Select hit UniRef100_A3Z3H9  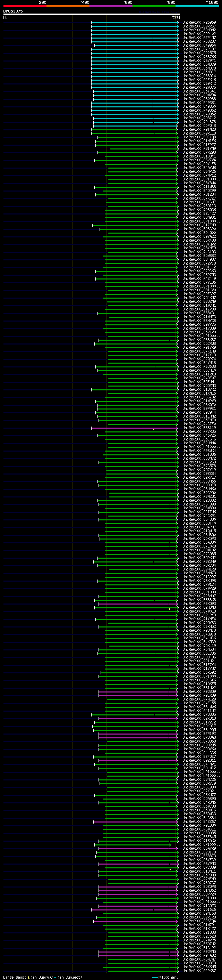click(x=199, y=561)
